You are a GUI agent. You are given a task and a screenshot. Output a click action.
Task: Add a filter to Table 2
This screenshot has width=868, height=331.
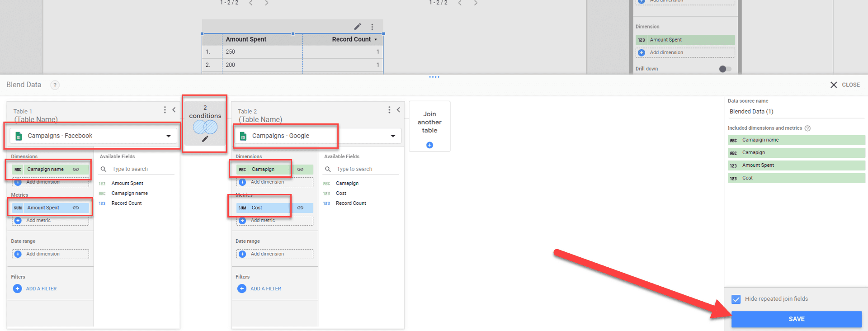[259, 288]
